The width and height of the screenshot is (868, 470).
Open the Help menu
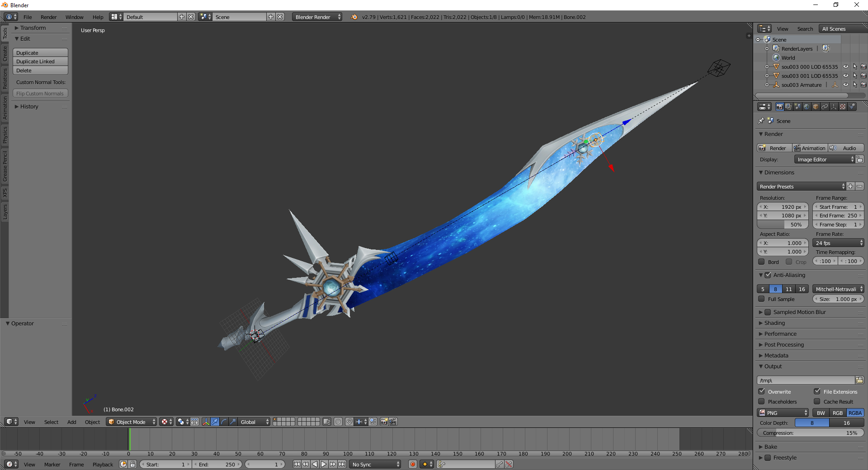point(98,17)
